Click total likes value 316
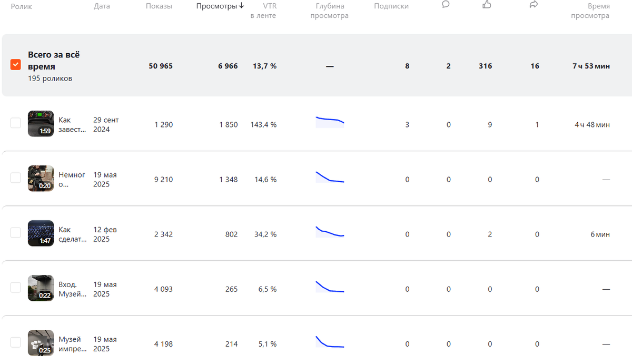 tap(485, 66)
